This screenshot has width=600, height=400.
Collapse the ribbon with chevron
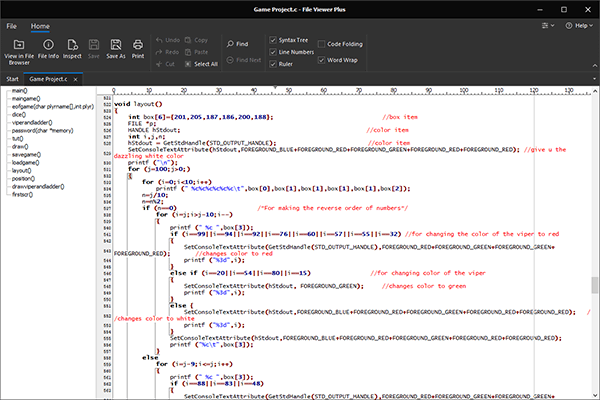coord(595,66)
